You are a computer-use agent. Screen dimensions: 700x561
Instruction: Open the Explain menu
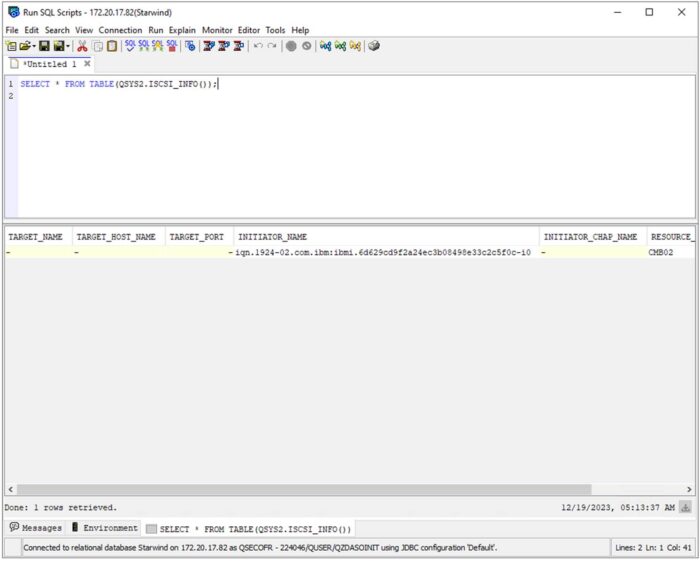click(182, 30)
